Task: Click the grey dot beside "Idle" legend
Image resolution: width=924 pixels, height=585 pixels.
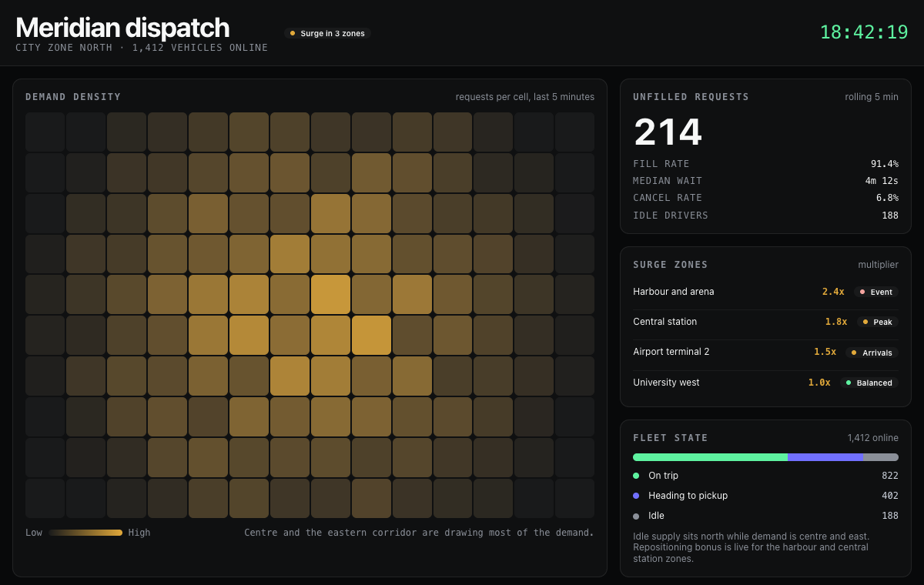Action: pos(636,516)
